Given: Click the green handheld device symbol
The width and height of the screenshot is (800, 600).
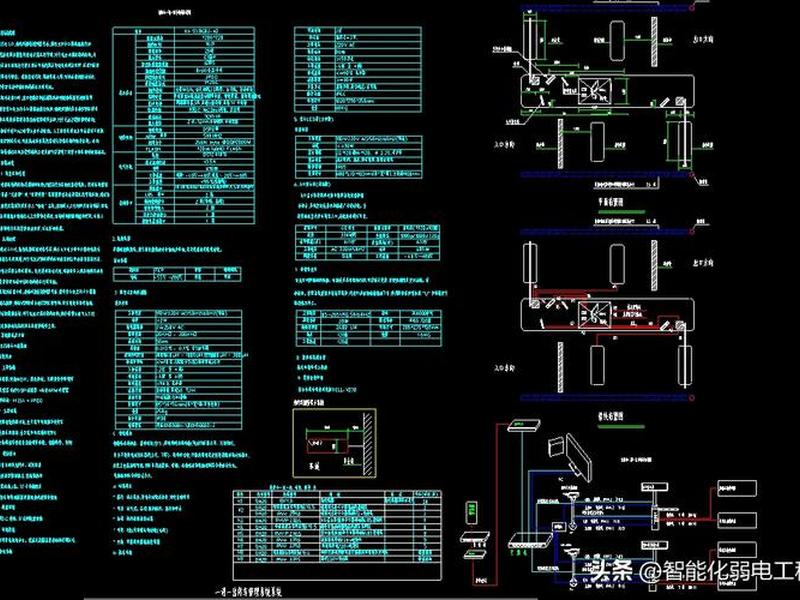Looking at the screenshot, I should tap(472, 512).
